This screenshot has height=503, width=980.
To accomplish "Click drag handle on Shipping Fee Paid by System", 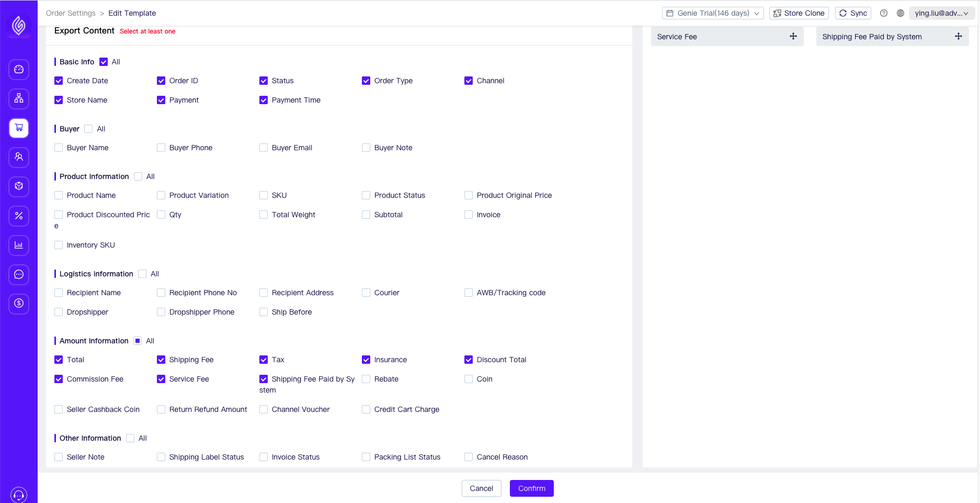I will click(959, 36).
